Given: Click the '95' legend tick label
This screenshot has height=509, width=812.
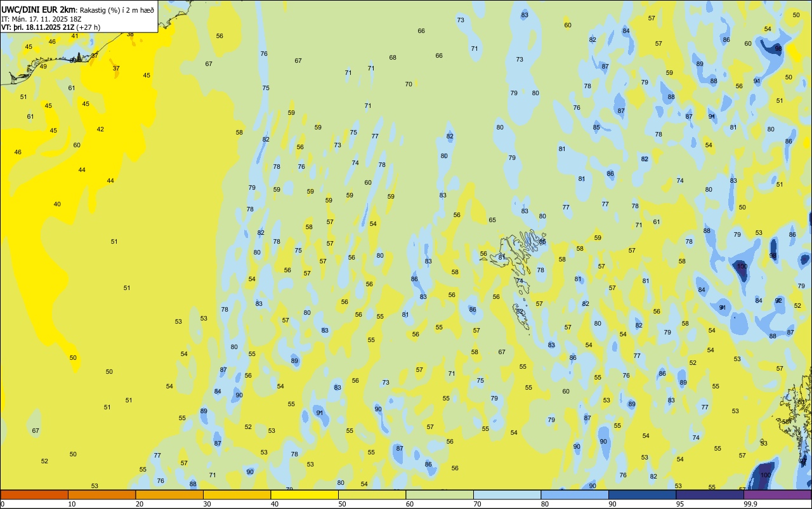Looking at the screenshot, I should [x=679, y=504].
